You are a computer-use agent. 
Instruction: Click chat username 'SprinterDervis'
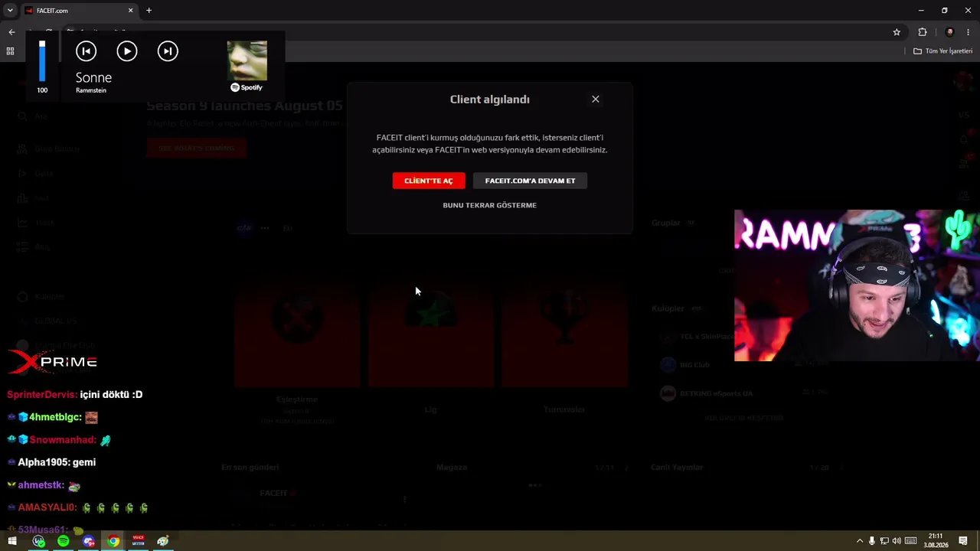click(x=42, y=394)
